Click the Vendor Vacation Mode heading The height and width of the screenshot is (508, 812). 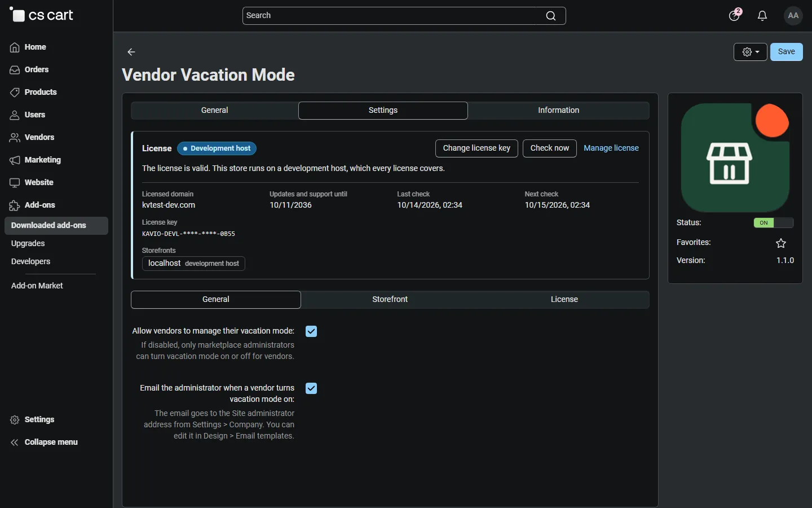coord(209,75)
